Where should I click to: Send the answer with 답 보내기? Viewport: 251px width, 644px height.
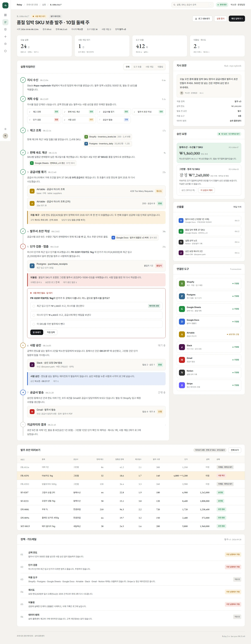37,332
